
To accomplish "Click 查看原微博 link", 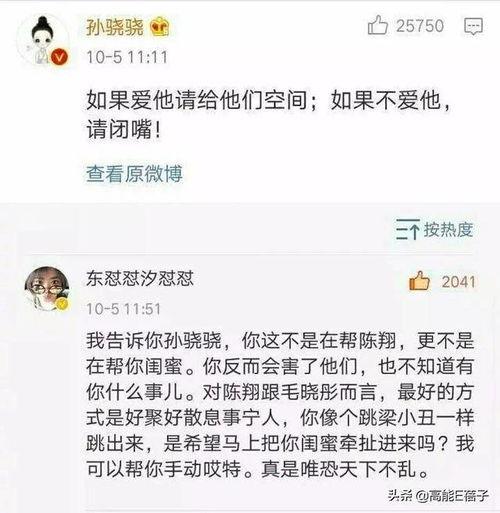I will tap(134, 174).
